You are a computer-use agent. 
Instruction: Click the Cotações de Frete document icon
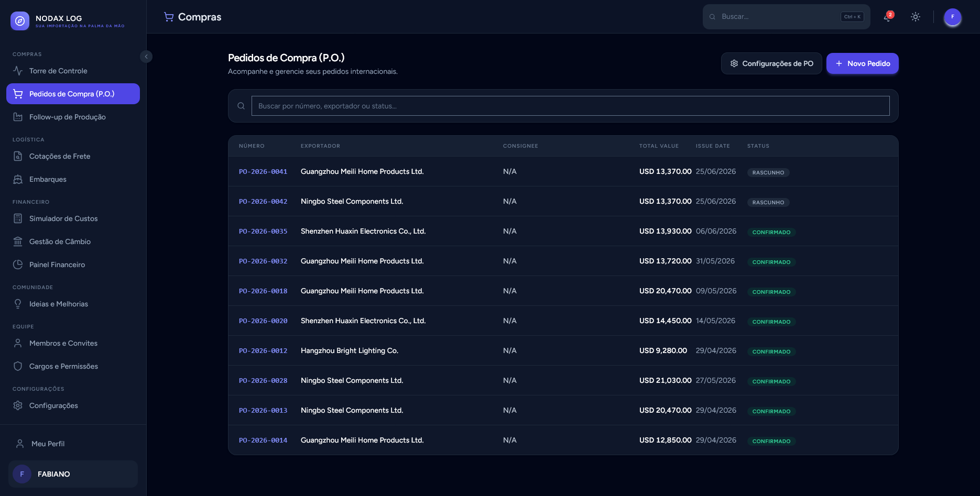(x=18, y=156)
